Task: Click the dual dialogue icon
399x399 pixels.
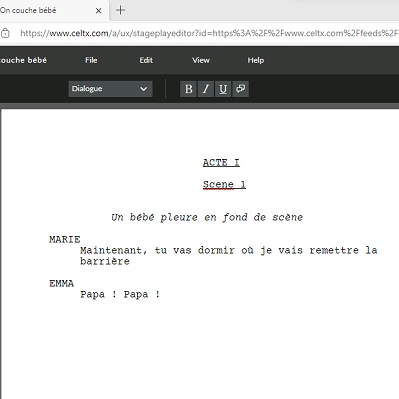Action: click(x=240, y=89)
